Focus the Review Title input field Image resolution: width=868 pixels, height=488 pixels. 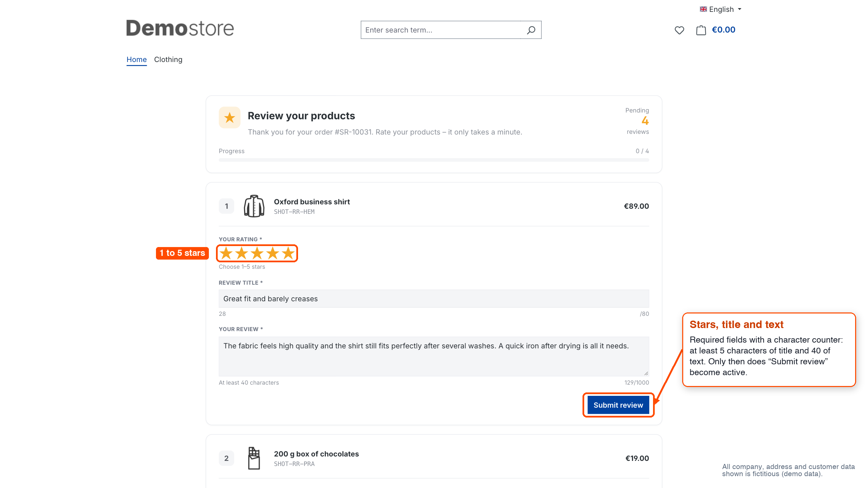(434, 299)
